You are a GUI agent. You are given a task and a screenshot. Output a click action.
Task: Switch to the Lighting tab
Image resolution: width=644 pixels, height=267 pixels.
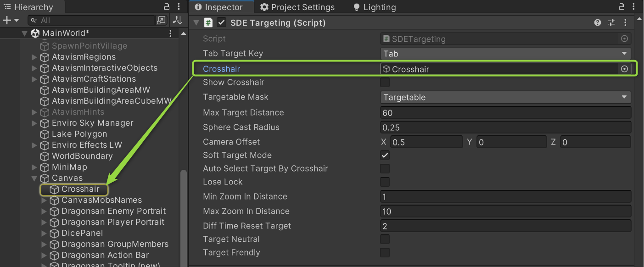(x=374, y=7)
